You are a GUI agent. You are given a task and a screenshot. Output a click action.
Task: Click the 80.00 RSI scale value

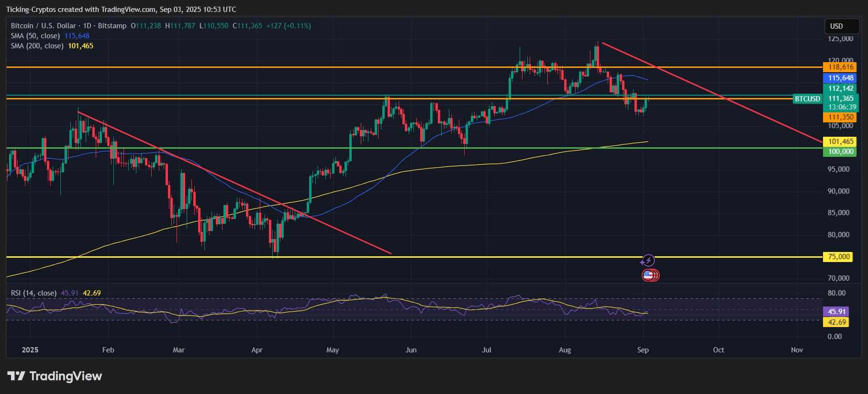coord(836,293)
